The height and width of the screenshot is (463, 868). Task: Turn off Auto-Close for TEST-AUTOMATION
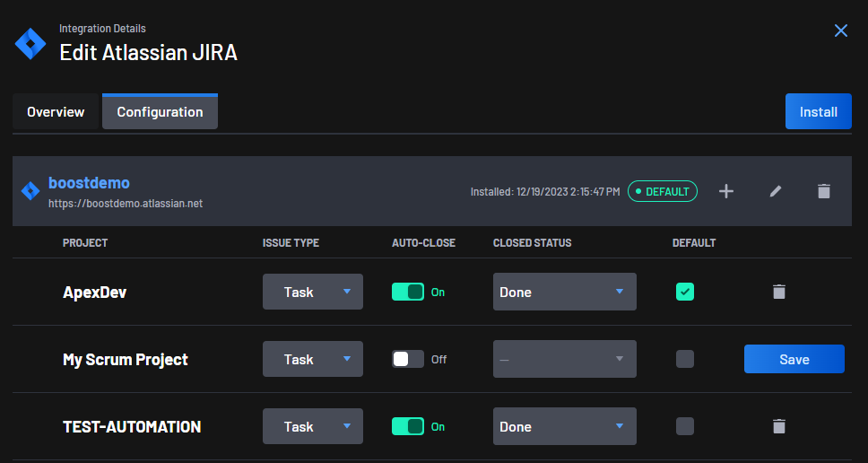[408, 426]
